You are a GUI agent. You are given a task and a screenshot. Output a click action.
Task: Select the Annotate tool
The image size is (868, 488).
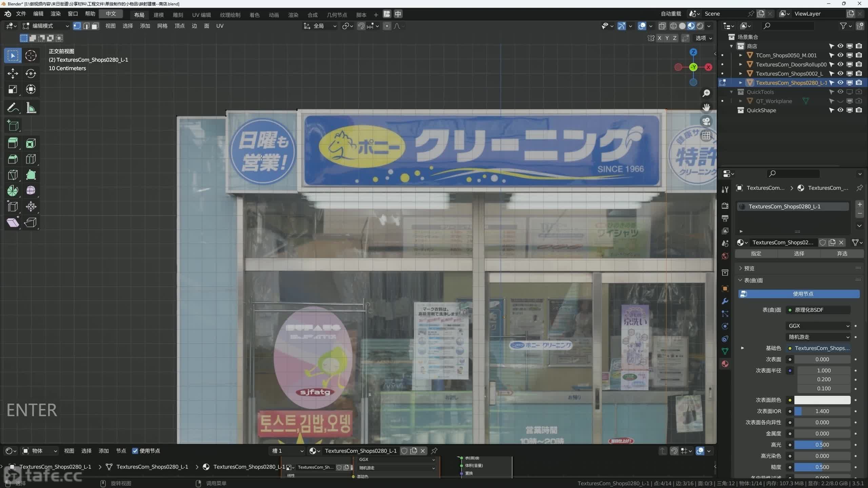click(13, 108)
